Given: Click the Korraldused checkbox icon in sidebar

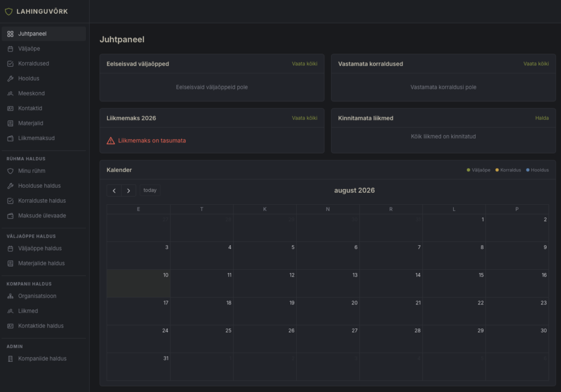Looking at the screenshot, I should 10,64.
